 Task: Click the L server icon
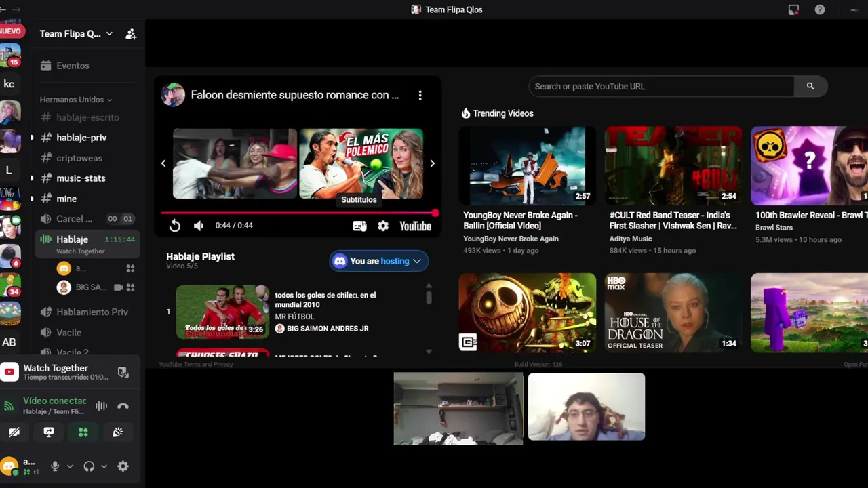(x=9, y=170)
